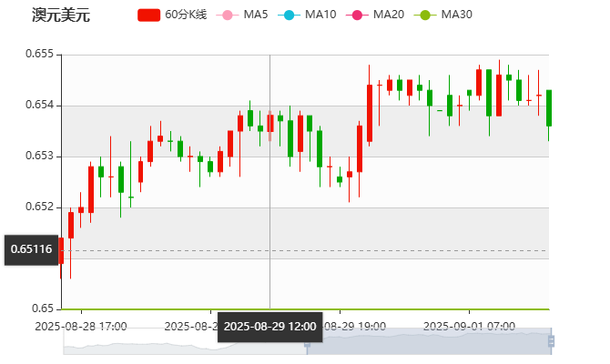Hide the MA5 moving average line

[228, 15]
